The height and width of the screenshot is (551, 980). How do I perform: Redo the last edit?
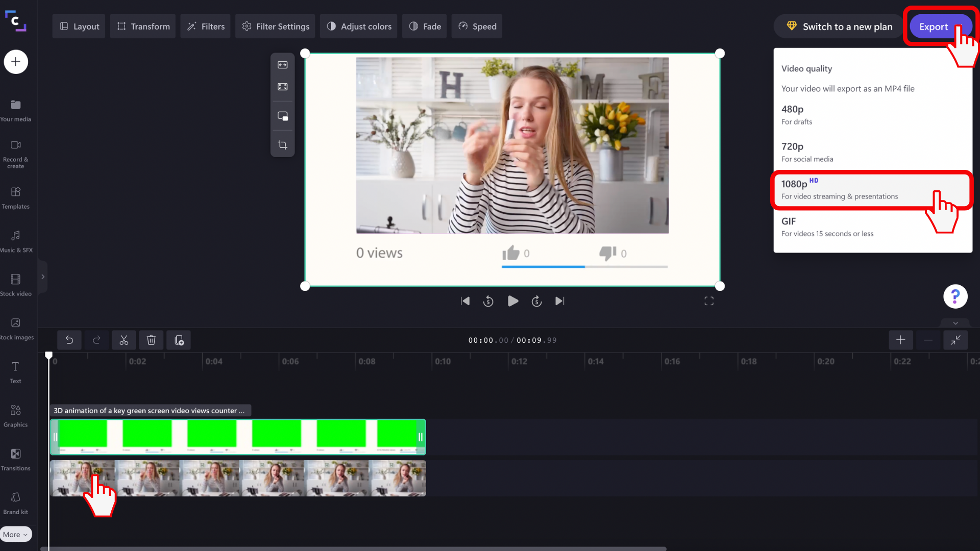point(96,340)
